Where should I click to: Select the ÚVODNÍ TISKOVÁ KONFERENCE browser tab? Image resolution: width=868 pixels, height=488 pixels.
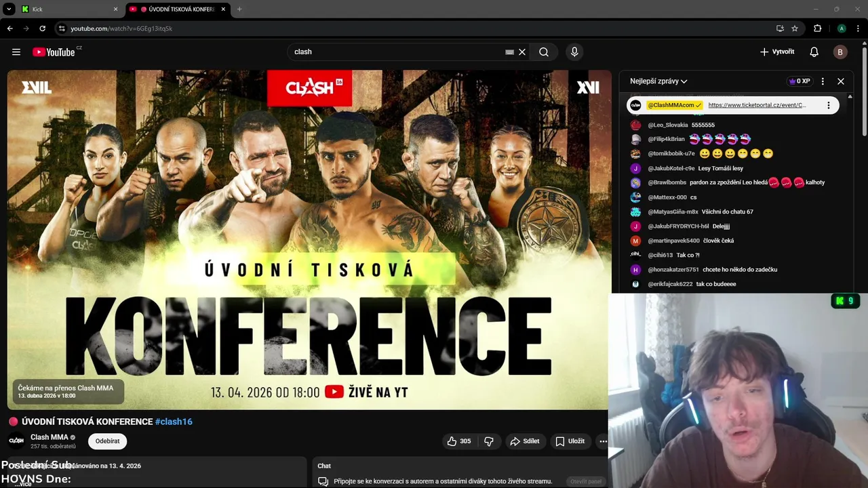178,9
